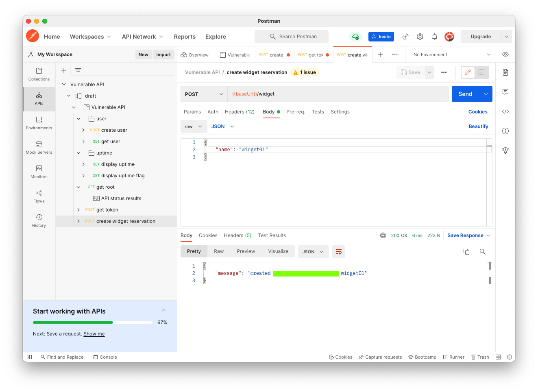538x392 pixels.
Task: Switch to comment mode icon
Action: pos(481,72)
